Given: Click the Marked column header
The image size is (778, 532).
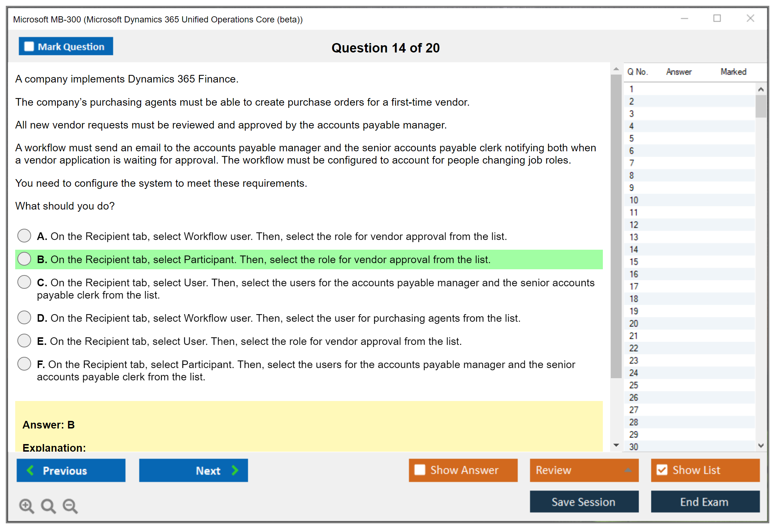Looking at the screenshot, I should [x=733, y=72].
